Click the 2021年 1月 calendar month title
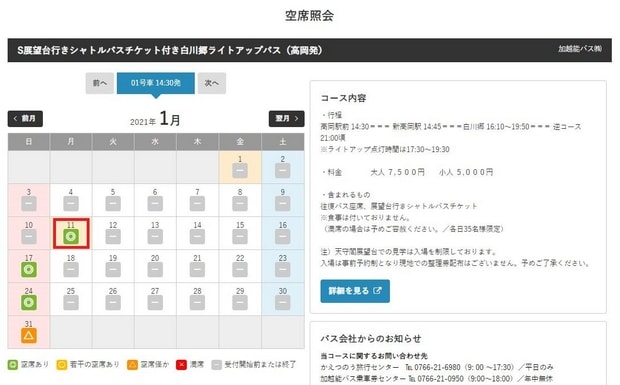This screenshot has height=385, width=620. tap(155, 119)
